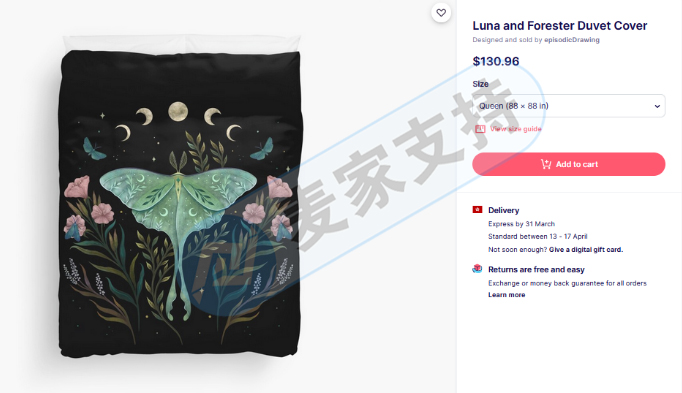This screenshot has width=682, height=393.
Task: Click the size guide ruler icon
Action: pyautogui.click(x=480, y=129)
